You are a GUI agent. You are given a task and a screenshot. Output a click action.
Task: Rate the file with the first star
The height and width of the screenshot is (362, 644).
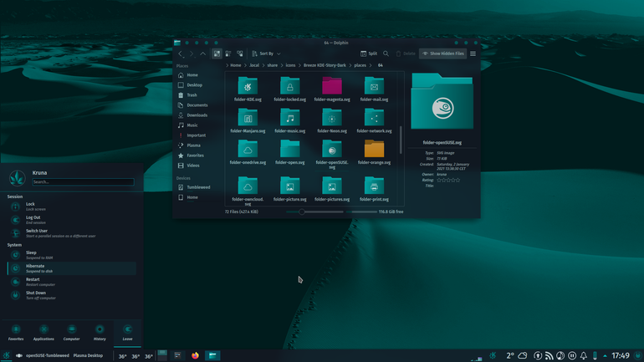pyautogui.click(x=438, y=181)
